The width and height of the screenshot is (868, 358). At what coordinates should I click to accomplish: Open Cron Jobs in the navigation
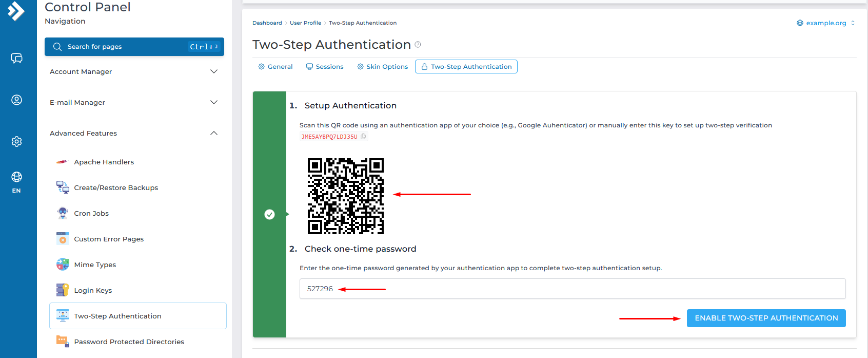(x=91, y=213)
